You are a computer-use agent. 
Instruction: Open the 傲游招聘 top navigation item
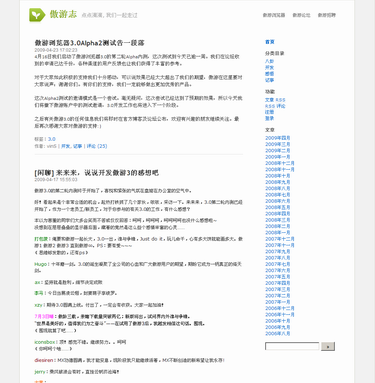click(327, 15)
